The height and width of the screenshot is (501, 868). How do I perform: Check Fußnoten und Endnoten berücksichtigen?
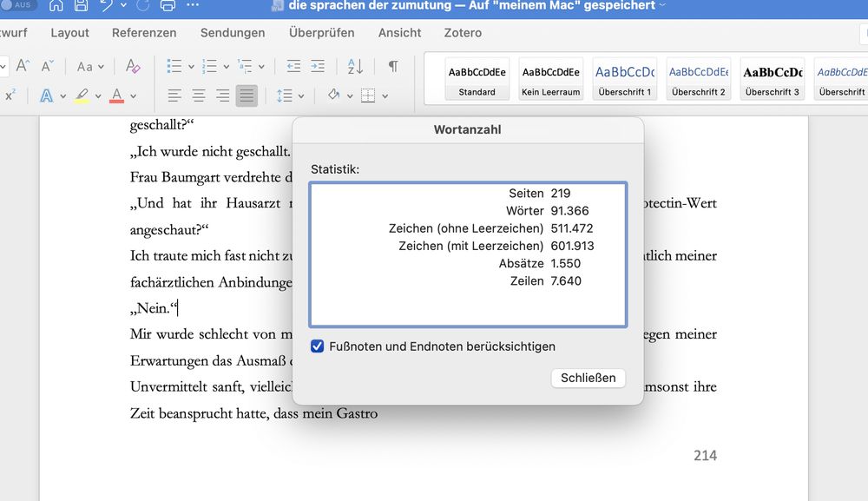click(x=318, y=346)
